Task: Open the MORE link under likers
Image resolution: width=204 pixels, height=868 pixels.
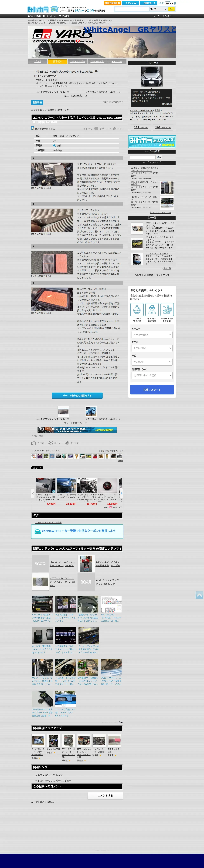Action: [120, 461]
